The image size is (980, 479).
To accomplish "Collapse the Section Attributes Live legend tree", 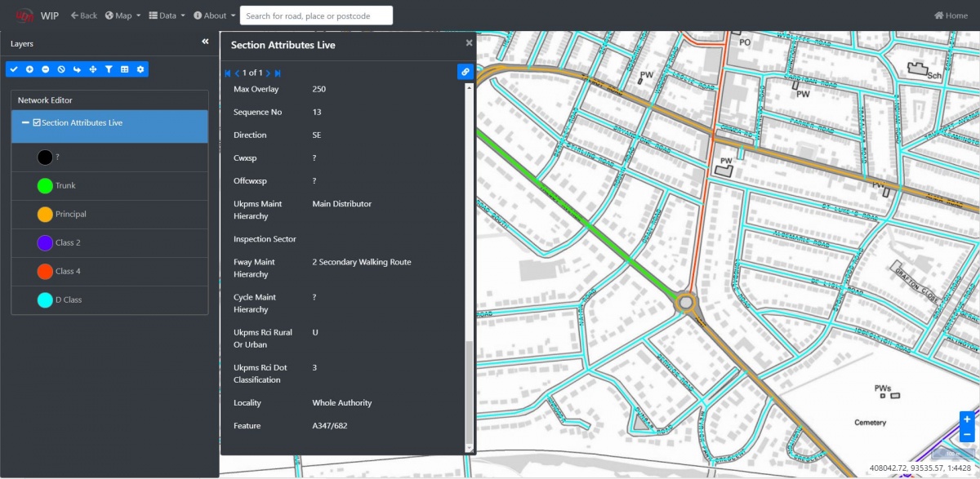I will 25,122.
